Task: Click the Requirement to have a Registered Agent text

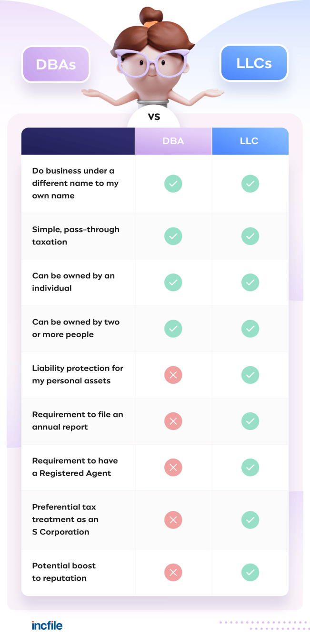Action: [x=75, y=467]
